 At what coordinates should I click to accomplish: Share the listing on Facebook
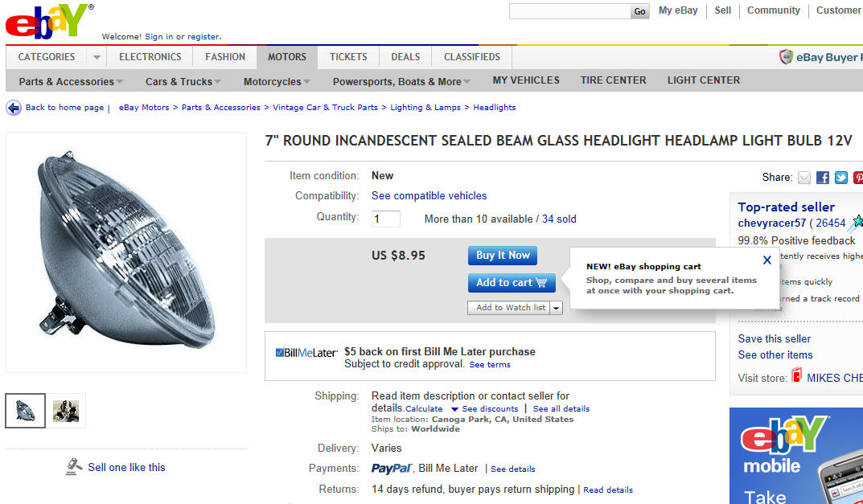823,178
